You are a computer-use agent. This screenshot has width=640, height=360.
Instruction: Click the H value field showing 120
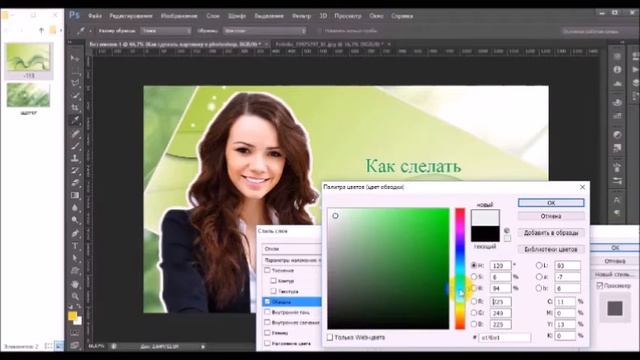(500, 265)
